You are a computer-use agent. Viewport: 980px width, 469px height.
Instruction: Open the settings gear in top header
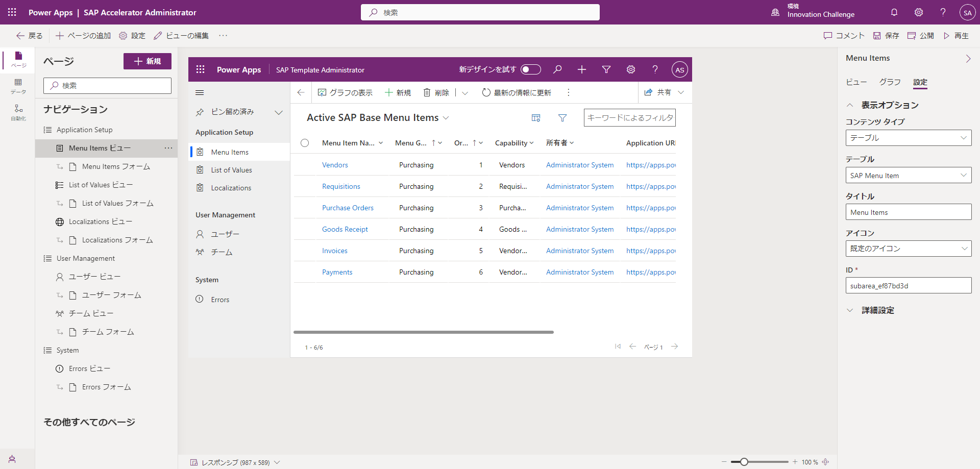point(919,12)
